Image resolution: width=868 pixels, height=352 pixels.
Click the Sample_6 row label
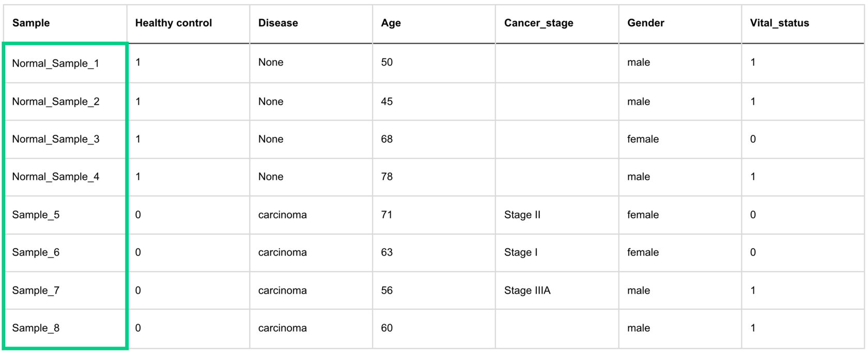point(36,252)
